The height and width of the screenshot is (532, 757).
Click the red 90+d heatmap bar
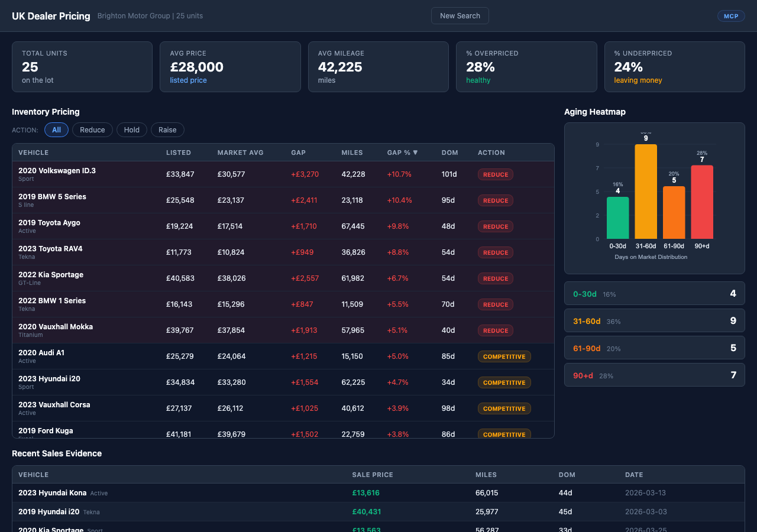702,202
